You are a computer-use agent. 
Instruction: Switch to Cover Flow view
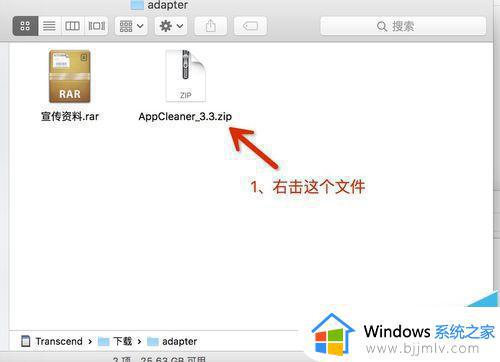click(x=96, y=26)
